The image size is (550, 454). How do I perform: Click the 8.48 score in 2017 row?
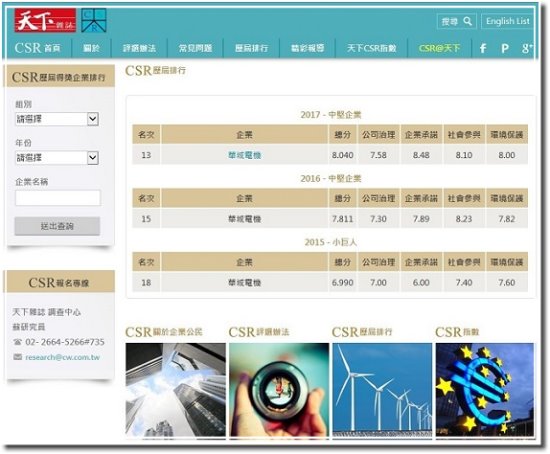click(x=421, y=155)
